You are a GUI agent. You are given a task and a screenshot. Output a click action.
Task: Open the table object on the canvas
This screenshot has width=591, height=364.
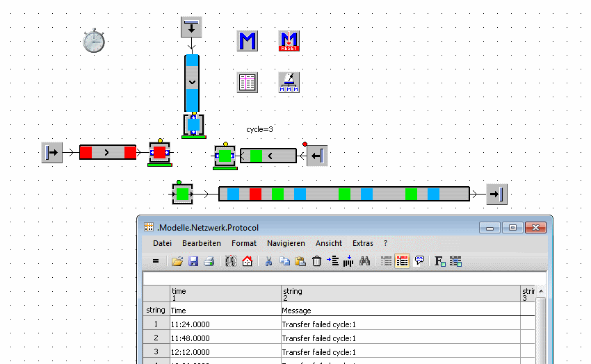[x=248, y=83]
